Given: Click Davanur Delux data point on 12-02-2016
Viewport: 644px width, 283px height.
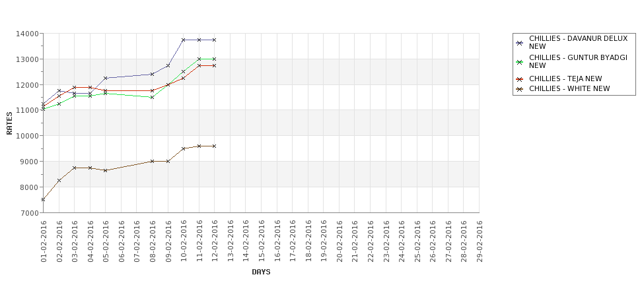Looking at the screenshot, I should (215, 40).
